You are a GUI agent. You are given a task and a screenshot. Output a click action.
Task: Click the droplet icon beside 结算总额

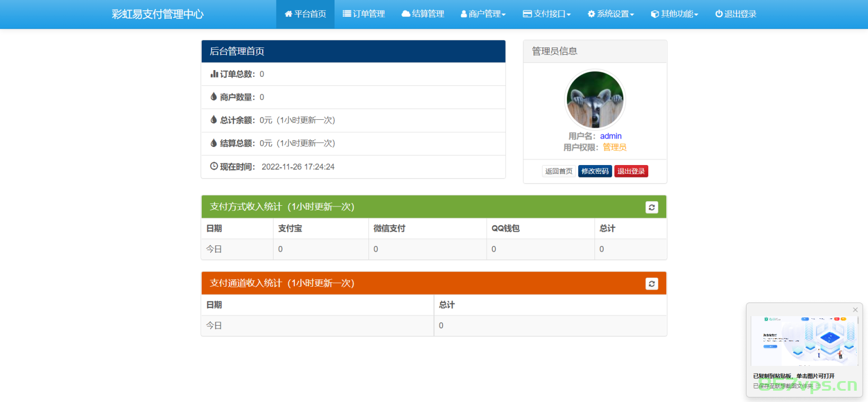[x=214, y=143]
